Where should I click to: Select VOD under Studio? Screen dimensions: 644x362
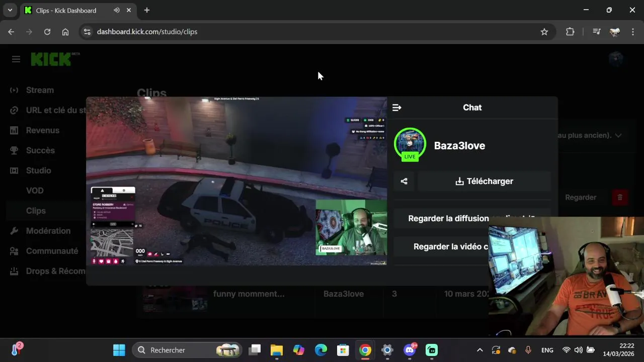click(x=35, y=191)
